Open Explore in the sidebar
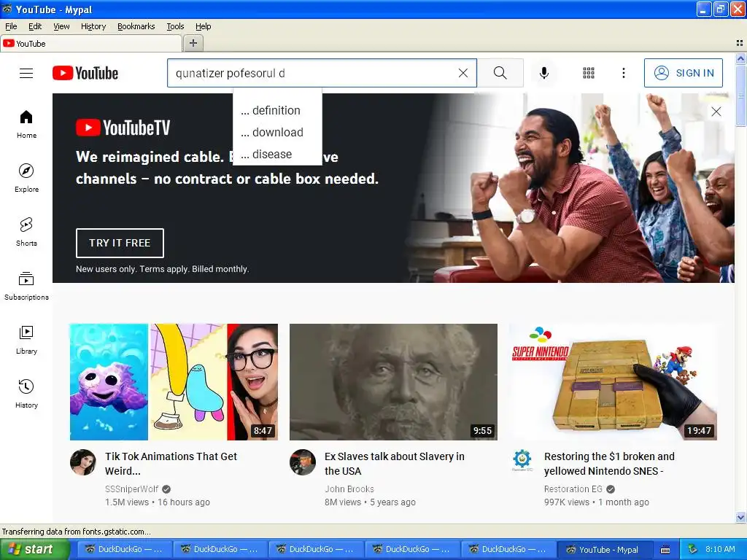This screenshot has width=747, height=560. pyautogui.click(x=26, y=178)
